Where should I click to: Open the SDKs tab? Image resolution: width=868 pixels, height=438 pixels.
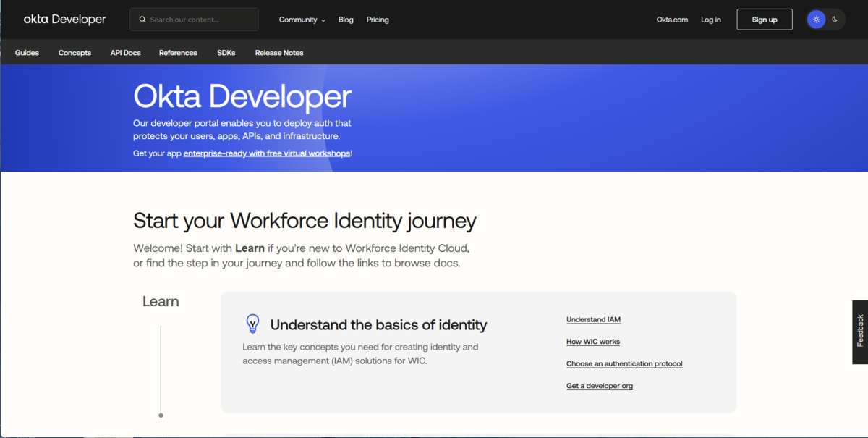[226, 53]
